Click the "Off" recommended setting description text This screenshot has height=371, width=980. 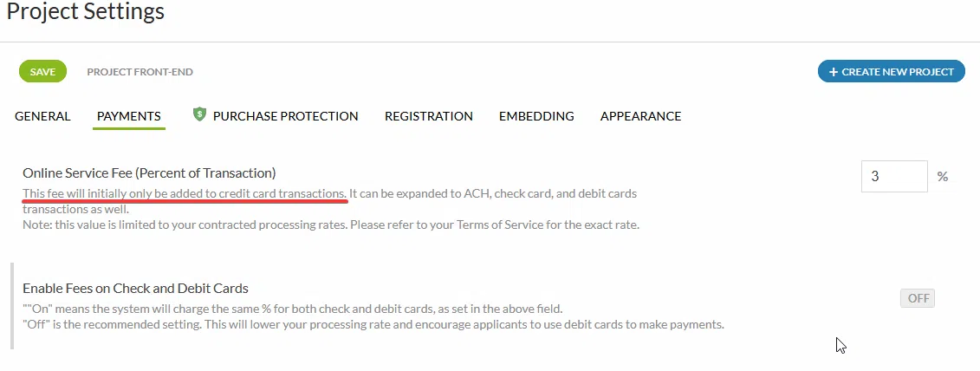(x=373, y=325)
